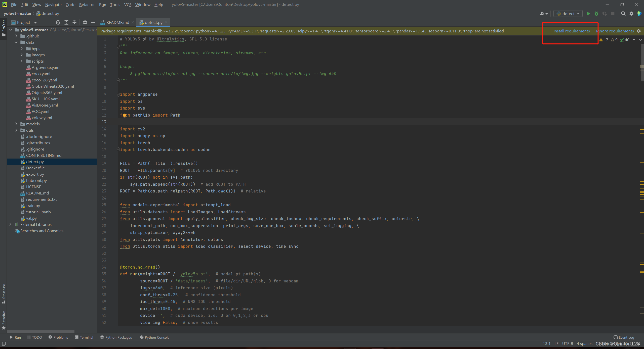Open requirements.txt in project tree

point(41,199)
